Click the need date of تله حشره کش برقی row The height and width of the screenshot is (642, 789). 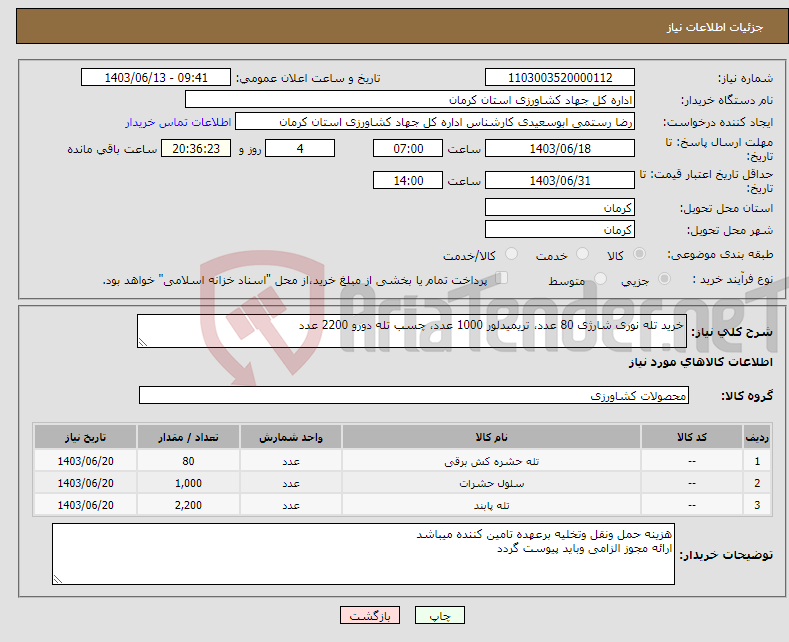click(86, 461)
